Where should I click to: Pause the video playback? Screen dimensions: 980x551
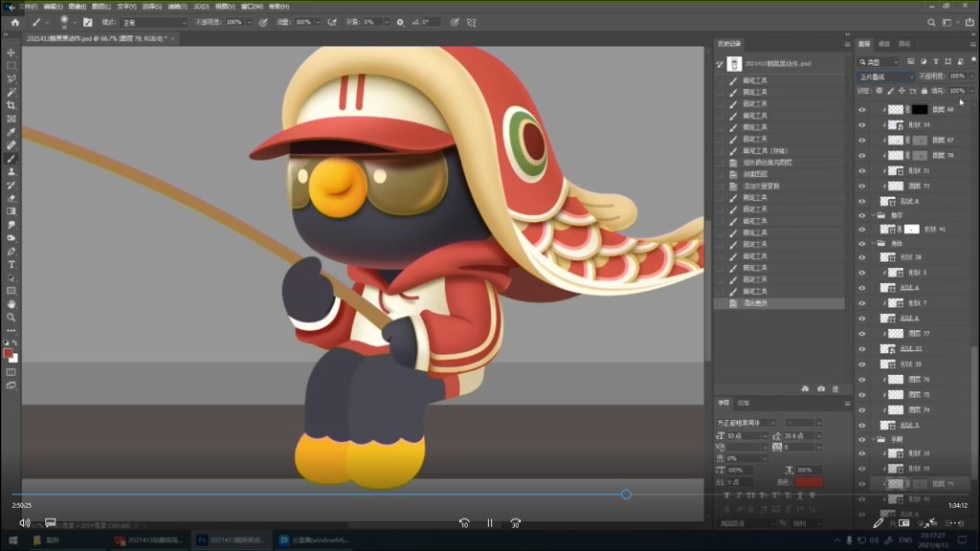point(489,523)
